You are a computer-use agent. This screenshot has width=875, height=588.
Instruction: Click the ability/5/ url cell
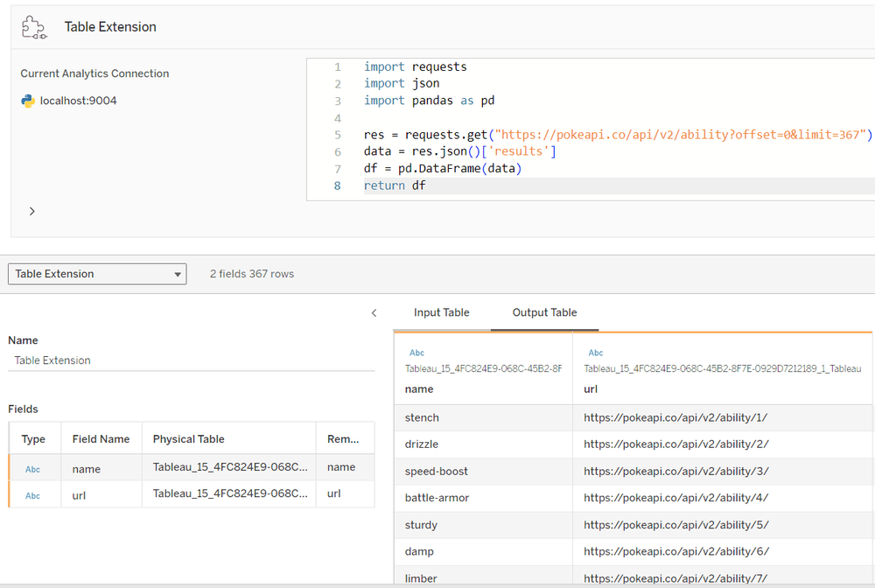click(x=723, y=525)
